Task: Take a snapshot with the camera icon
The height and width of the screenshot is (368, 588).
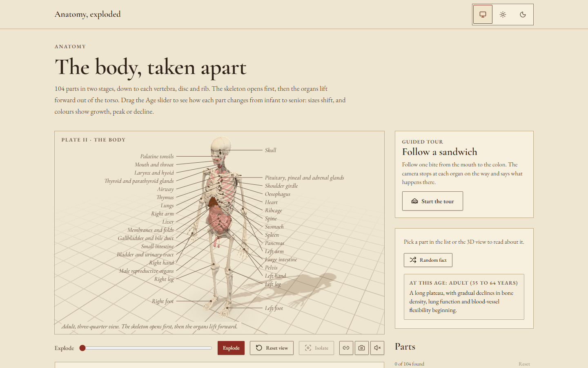Action: point(361,348)
